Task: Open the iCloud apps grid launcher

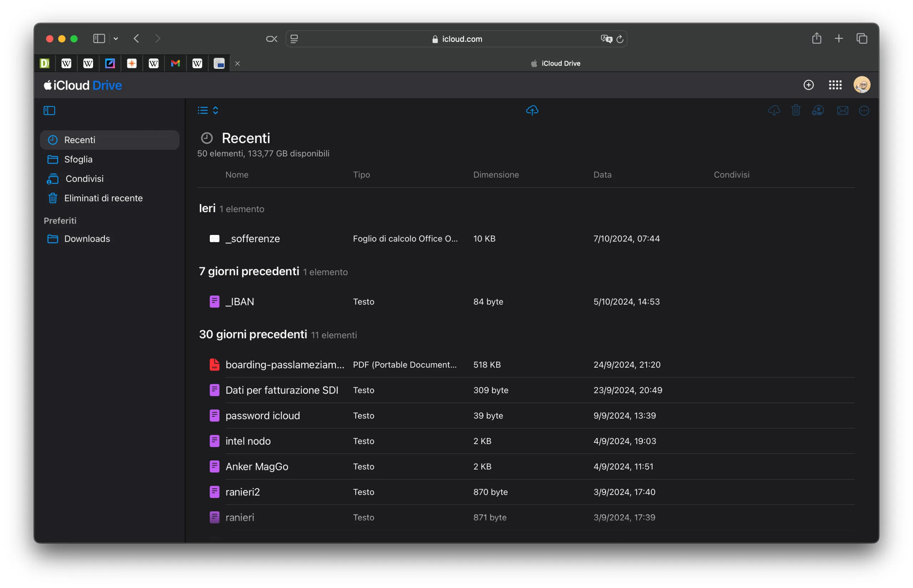Action: click(x=835, y=85)
